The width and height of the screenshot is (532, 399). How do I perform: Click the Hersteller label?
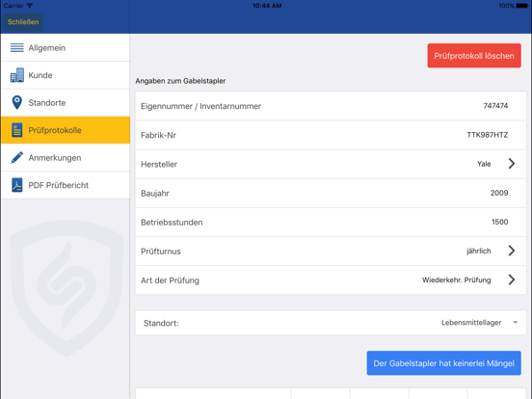[x=159, y=164]
